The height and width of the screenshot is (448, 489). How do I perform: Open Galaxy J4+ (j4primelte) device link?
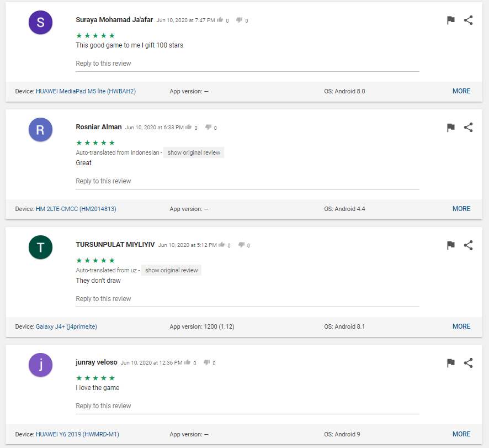66,327
